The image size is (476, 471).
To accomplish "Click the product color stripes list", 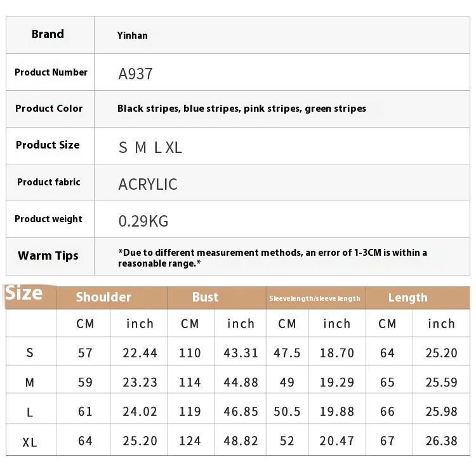I will click(x=241, y=109).
